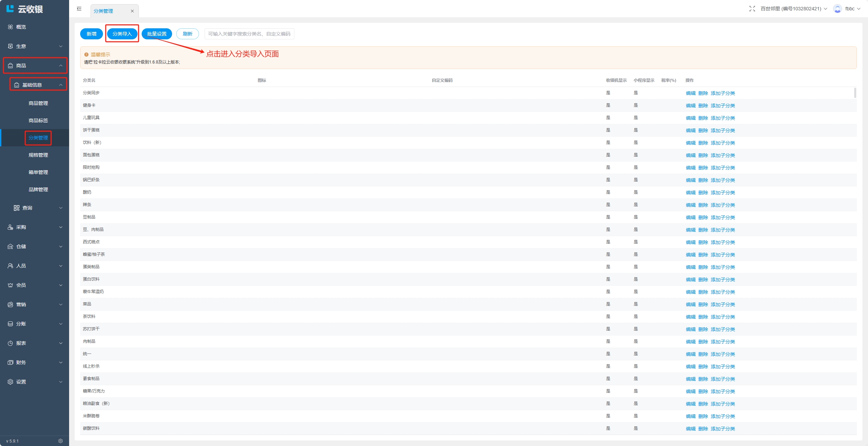Click 添加子分类 for 儿童玩具 row
Viewport: 868px width, 446px height.
[x=723, y=118]
